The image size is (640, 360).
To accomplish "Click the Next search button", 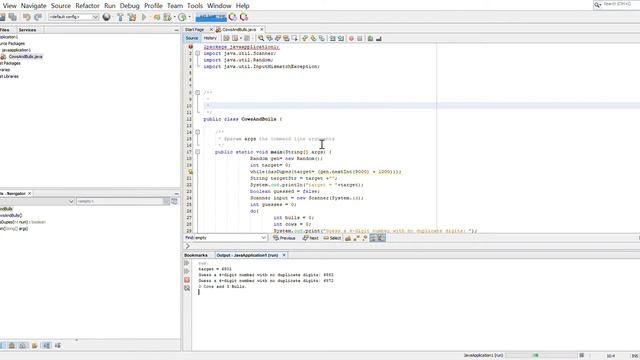I will (x=311, y=238).
